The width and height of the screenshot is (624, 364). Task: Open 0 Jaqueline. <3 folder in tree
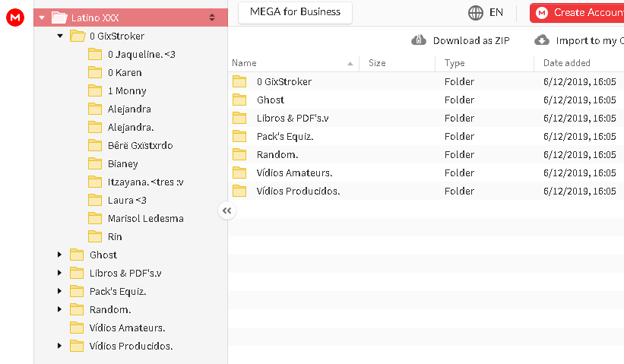[x=141, y=55]
